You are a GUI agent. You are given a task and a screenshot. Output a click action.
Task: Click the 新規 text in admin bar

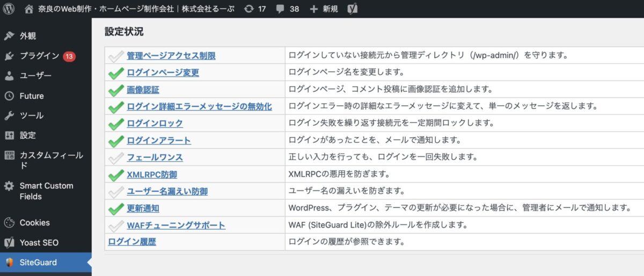pos(330,9)
